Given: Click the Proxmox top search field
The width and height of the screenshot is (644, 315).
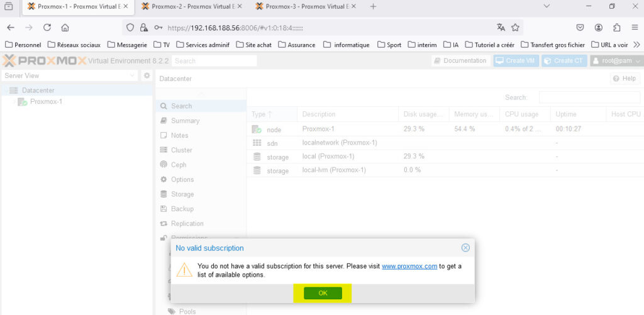Looking at the screenshot, I should coord(214,61).
